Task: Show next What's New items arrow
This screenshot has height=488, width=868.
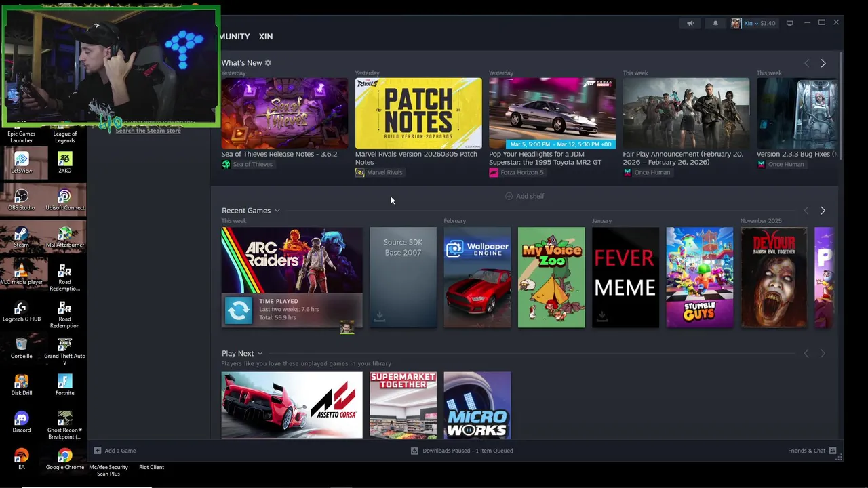Action: pos(823,63)
